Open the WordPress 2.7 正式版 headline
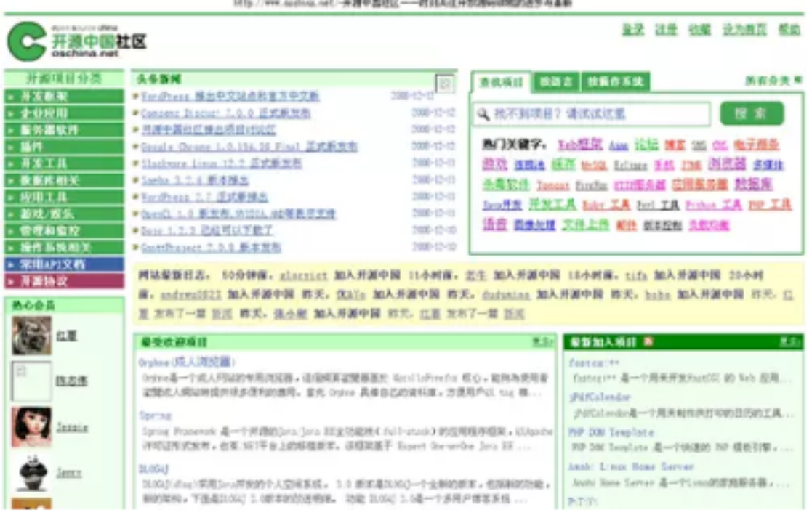This screenshot has height=523, width=812. click(x=204, y=197)
